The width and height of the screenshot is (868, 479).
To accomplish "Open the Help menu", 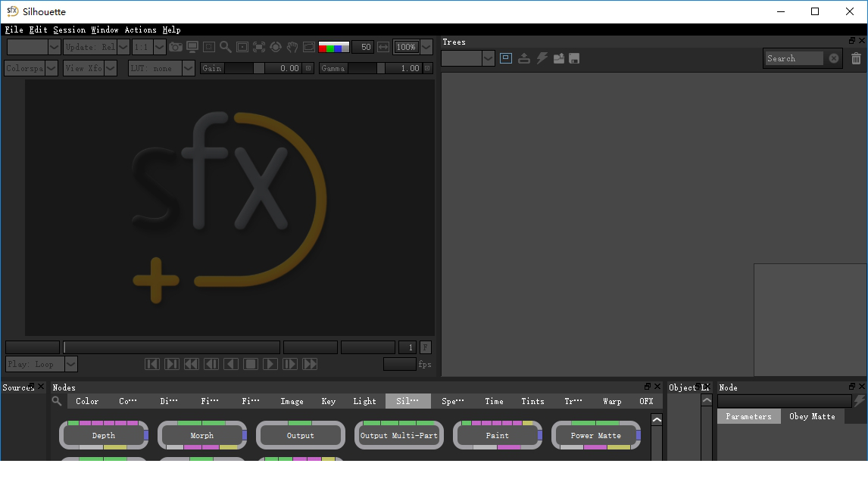I will pos(172,30).
